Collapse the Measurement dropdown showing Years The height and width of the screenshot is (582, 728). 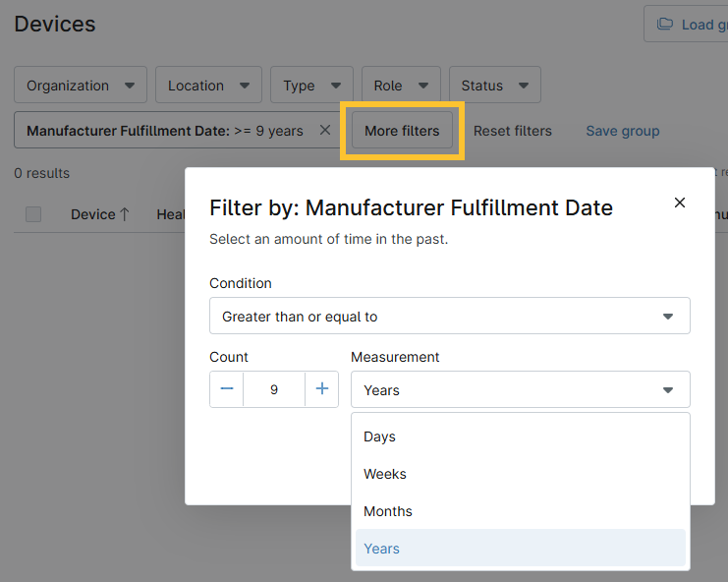click(x=520, y=390)
